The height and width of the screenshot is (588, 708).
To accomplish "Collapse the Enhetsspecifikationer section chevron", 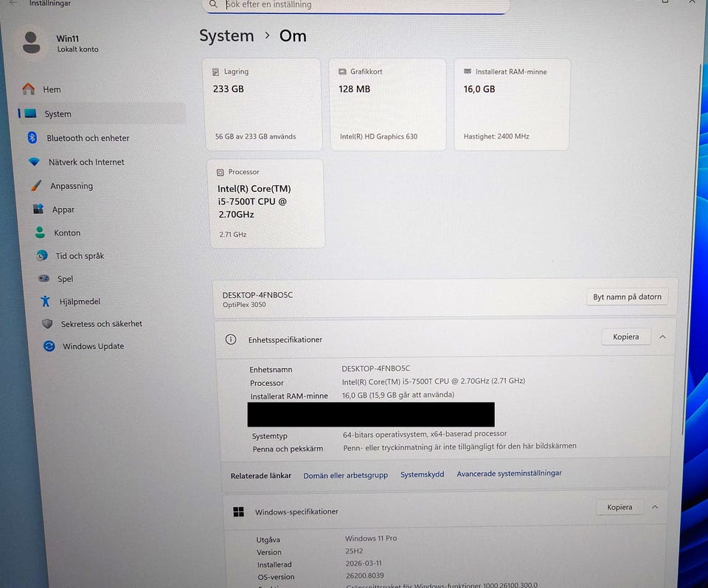I will coord(662,337).
